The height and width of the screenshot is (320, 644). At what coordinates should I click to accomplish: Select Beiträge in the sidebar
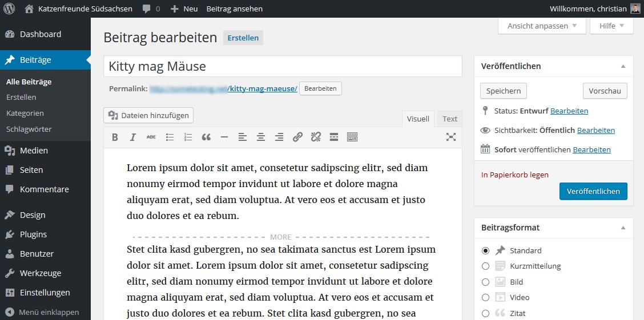[x=45, y=60]
